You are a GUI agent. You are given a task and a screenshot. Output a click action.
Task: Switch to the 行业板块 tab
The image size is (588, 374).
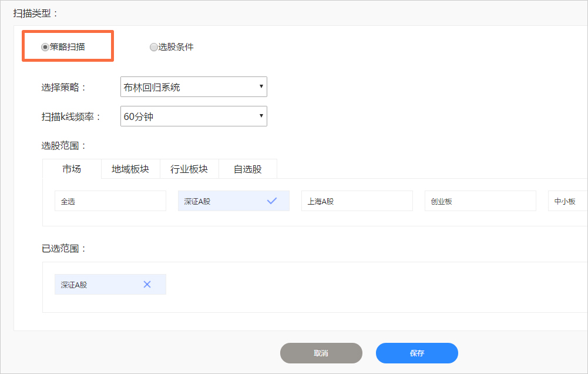[x=189, y=169]
